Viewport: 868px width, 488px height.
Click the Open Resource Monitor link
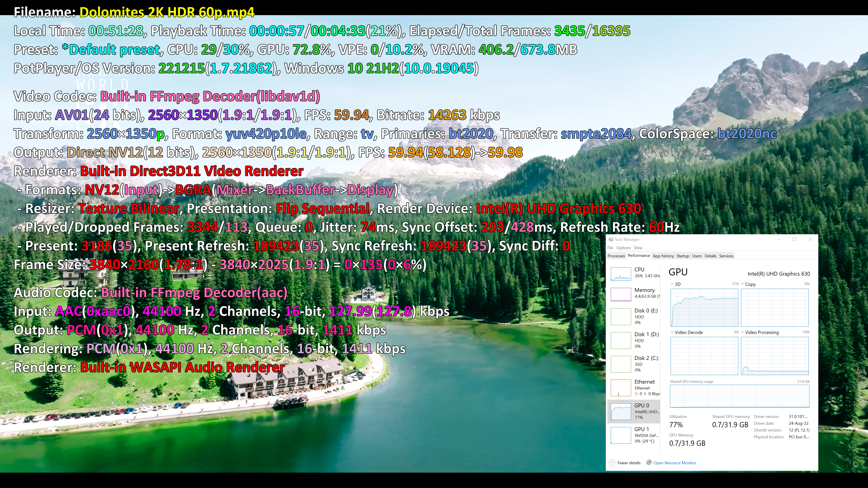[x=675, y=463]
